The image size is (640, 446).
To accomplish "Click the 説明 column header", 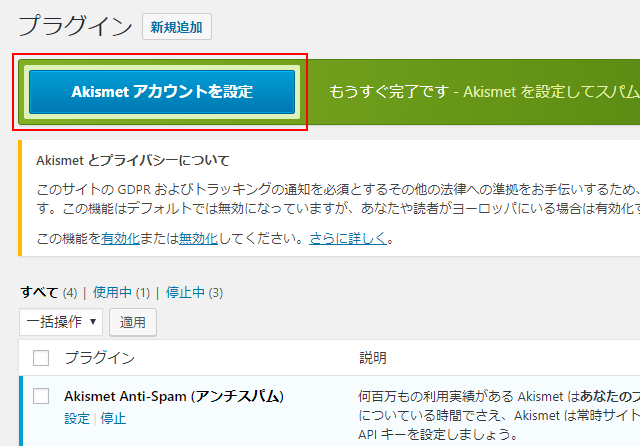I will [x=373, y=358].
